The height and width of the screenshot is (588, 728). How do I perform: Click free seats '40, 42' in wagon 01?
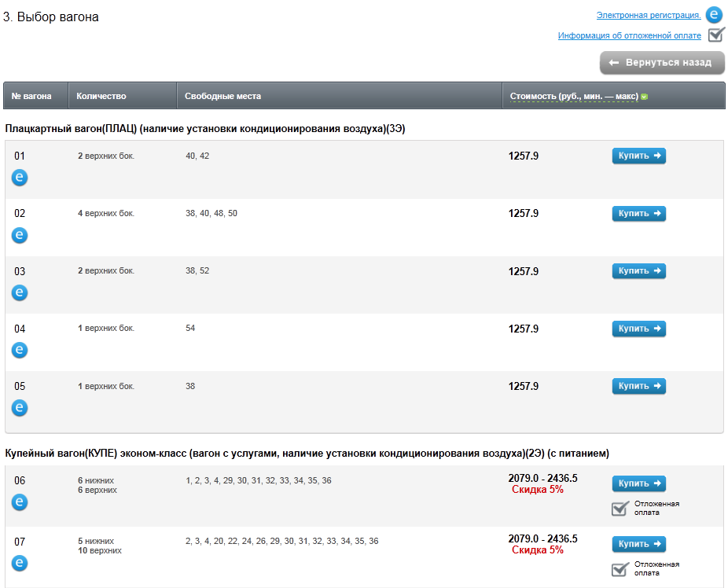197,156
